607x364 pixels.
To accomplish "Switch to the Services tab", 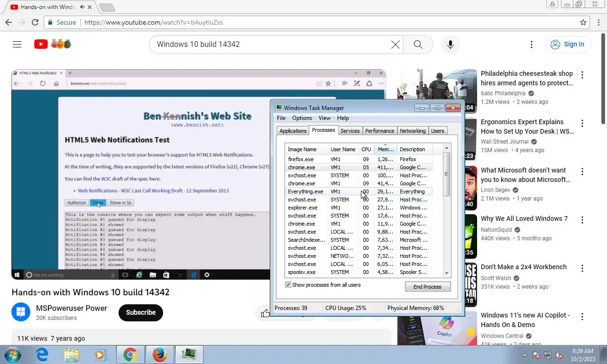I will click(350, 131).
